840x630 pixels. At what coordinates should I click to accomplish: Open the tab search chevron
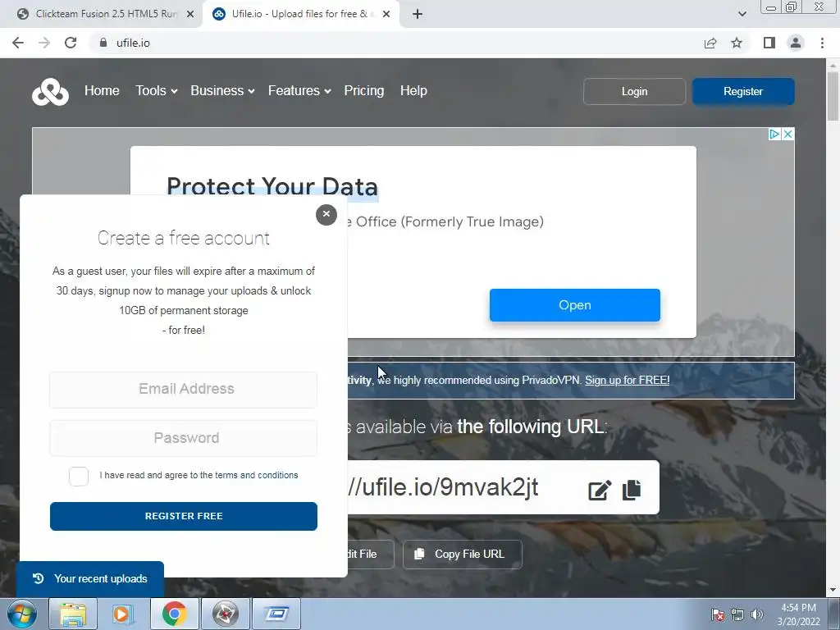[742, 14]
